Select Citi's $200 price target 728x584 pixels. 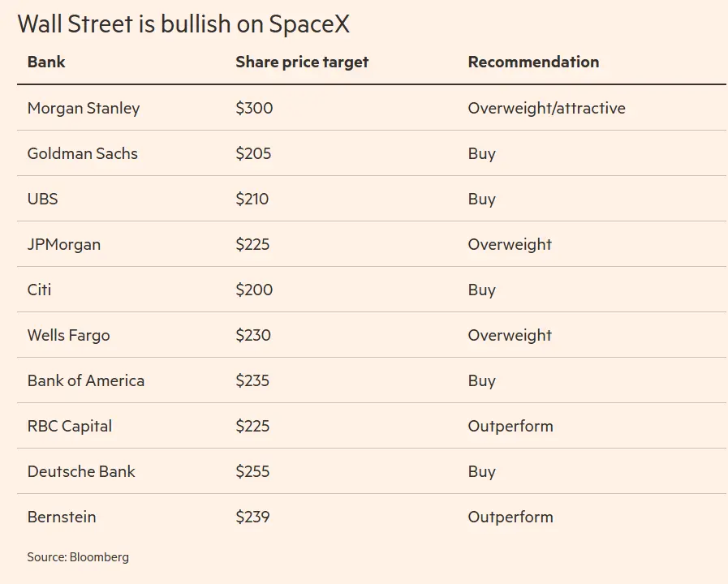(254, 290)
